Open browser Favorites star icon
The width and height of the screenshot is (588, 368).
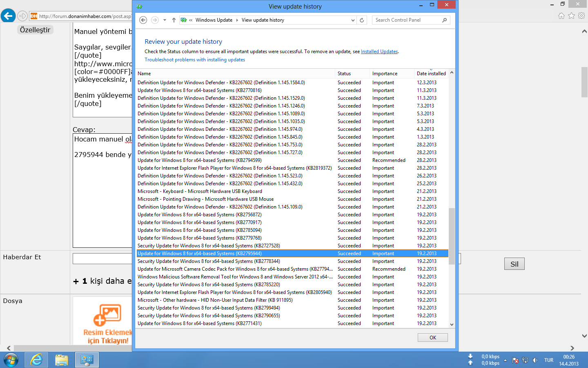tap(571, 16)
